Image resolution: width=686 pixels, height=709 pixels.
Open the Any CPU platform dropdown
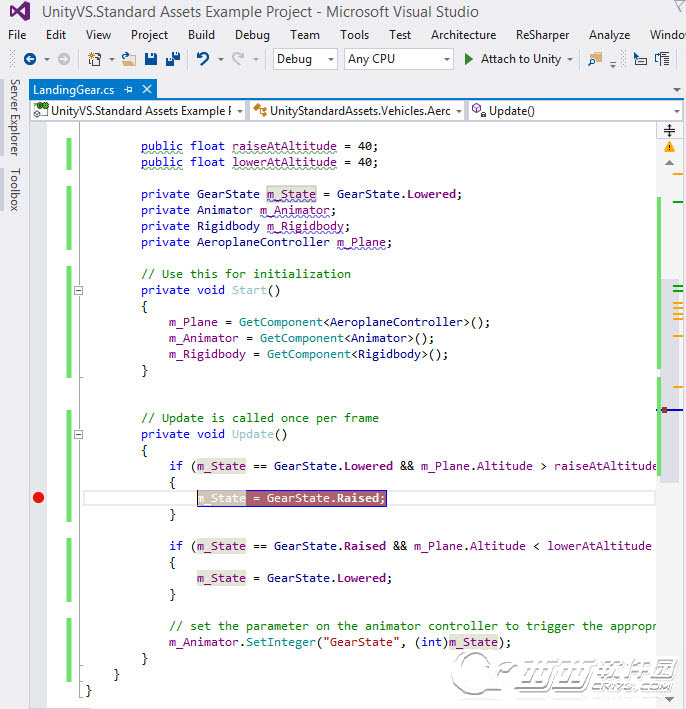398,59
